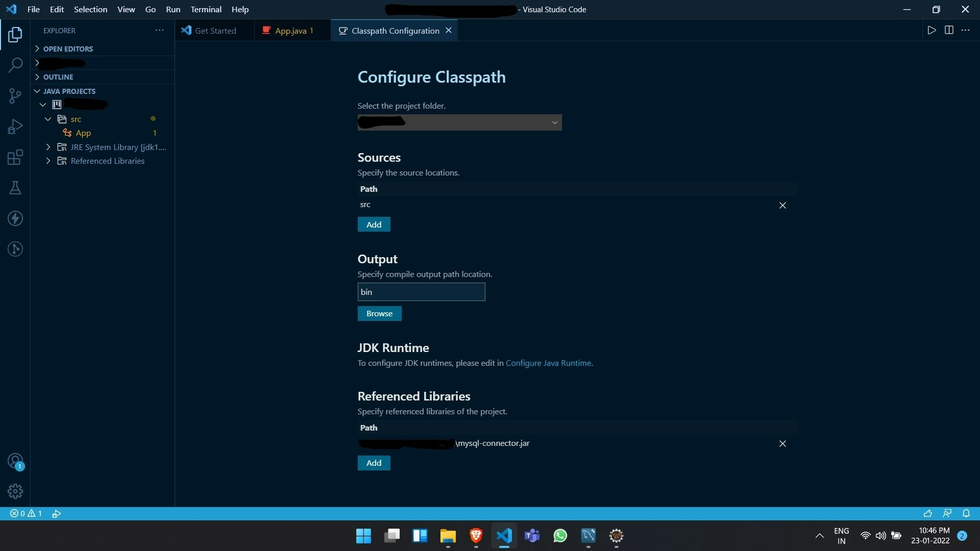Click the Split Editor icon
Screen dimensions: 980x551
tap(949, 31)
